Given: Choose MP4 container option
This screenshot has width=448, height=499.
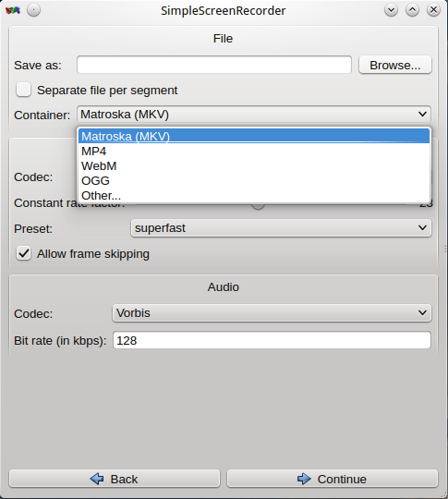Looking at the screenshot, I should click(x=254, y=152).
